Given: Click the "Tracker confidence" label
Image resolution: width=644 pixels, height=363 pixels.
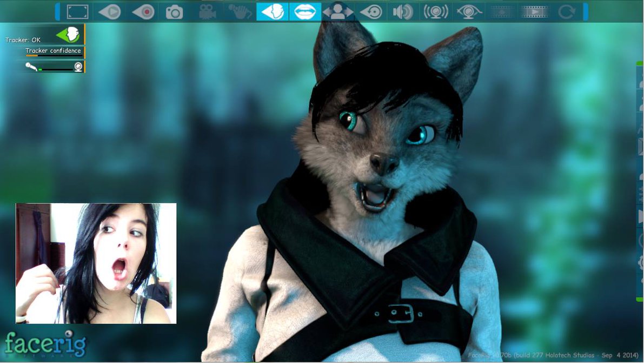Looking at the screenshot, I should 53,50.
